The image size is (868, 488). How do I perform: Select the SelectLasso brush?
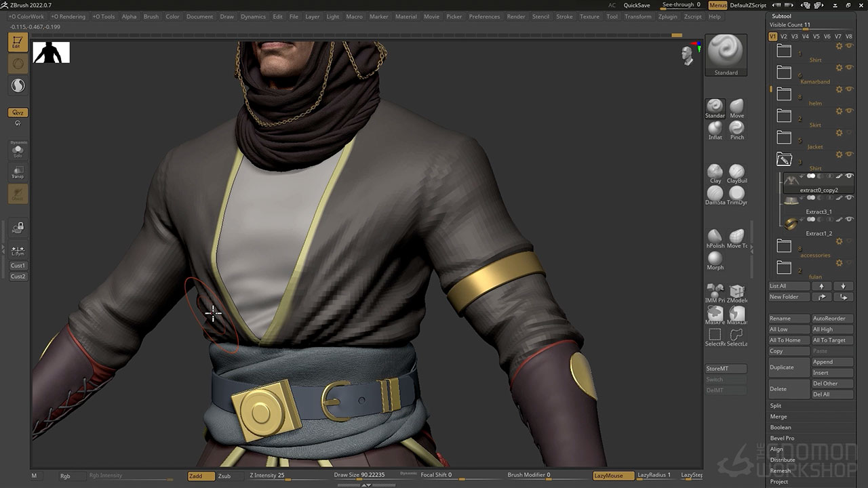[736, 335]
